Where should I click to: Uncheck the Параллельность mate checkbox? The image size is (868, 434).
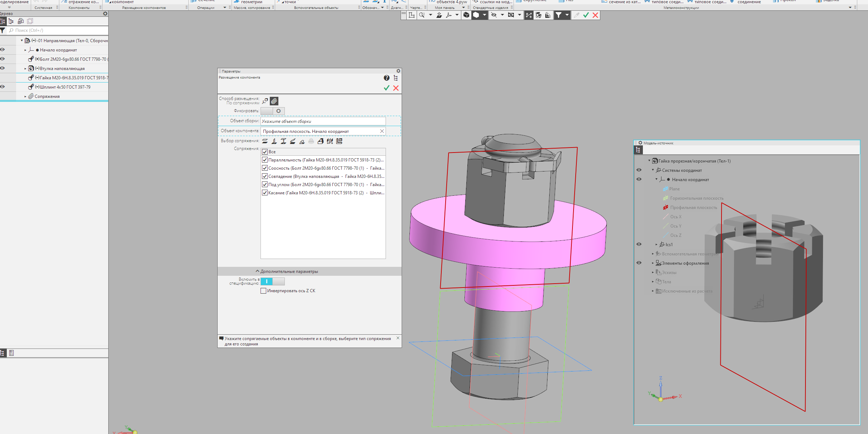pyautogui.click(x=265, y=160)
